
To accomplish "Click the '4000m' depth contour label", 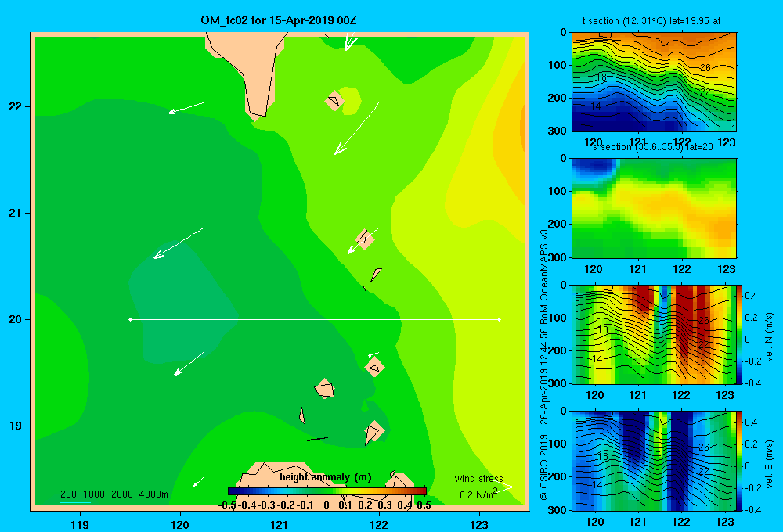I will [153, 494].
